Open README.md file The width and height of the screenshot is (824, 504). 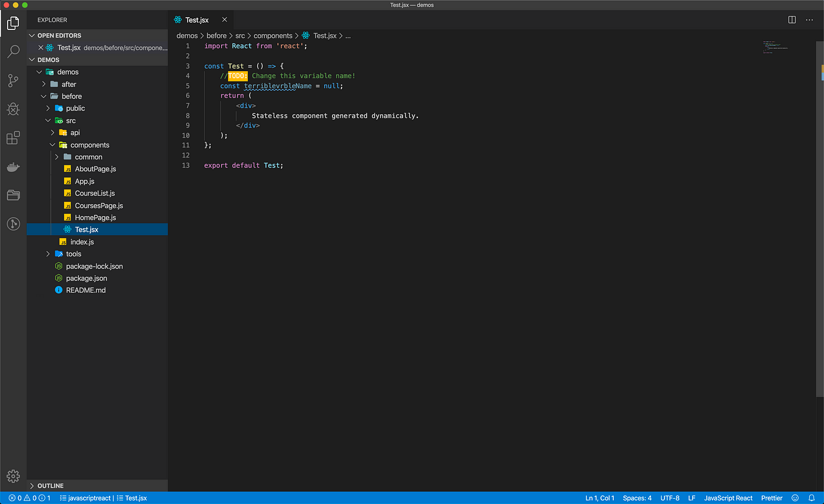tap(97, 290)
